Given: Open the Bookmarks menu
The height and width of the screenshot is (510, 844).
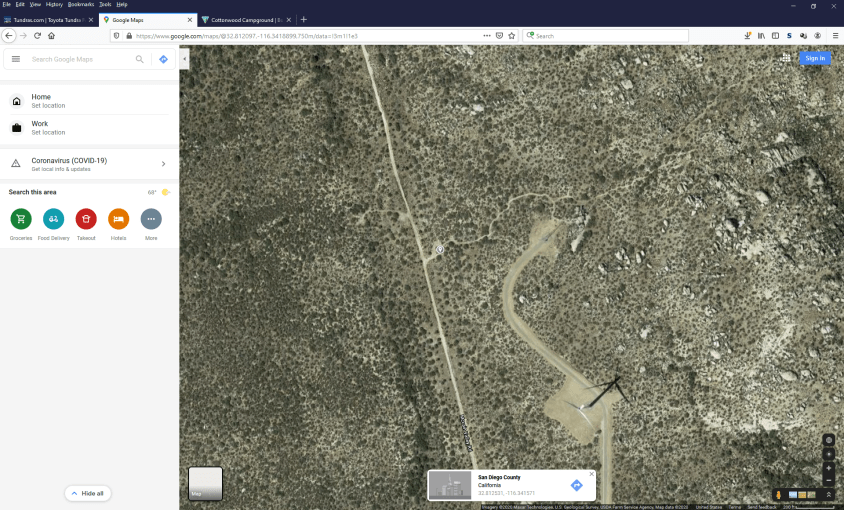Looking at the screenshot, I should (80, 4).
